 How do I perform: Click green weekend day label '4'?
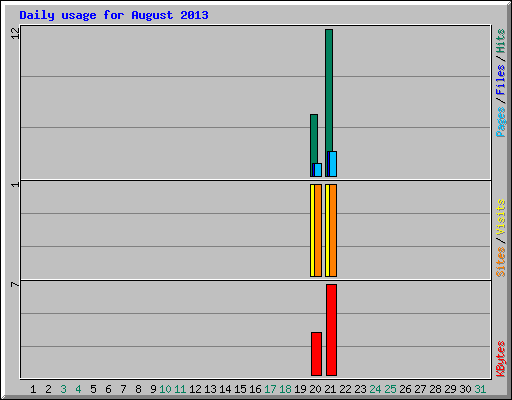tap(78, 389)
